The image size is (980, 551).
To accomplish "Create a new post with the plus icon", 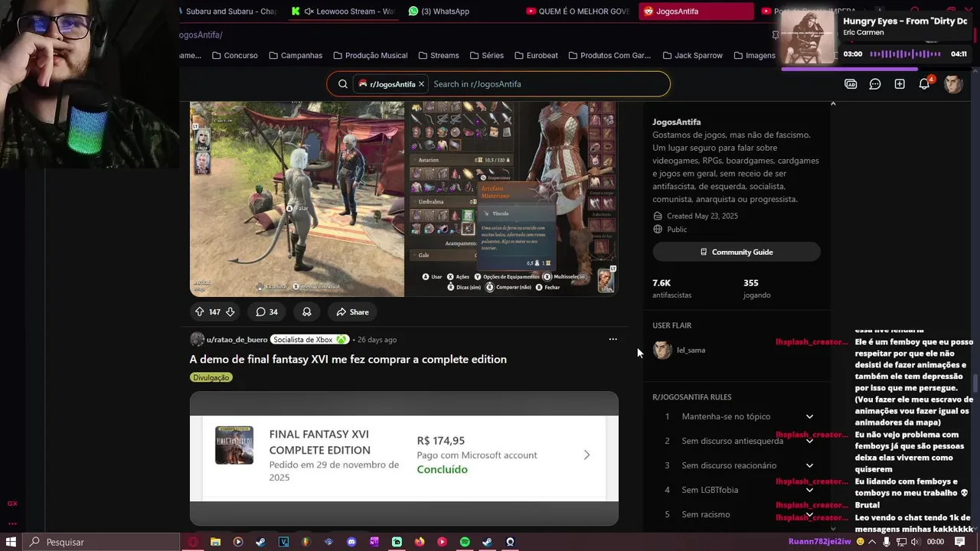I will [x=900, y=84].
